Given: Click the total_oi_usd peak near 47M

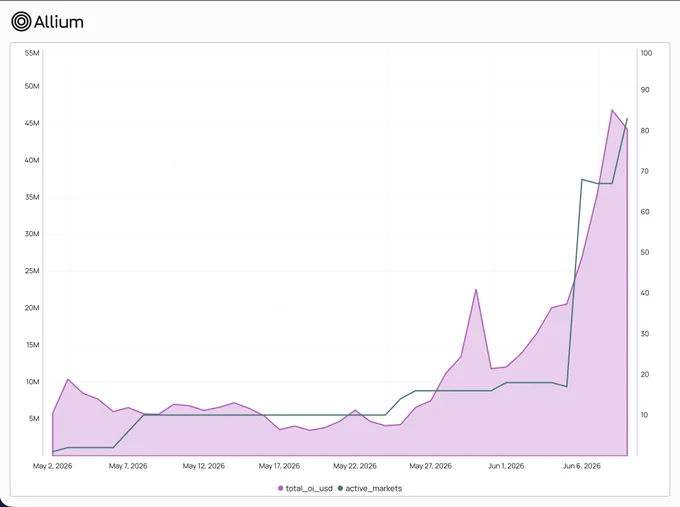Looking at the screenshot, I should point(612,110).
